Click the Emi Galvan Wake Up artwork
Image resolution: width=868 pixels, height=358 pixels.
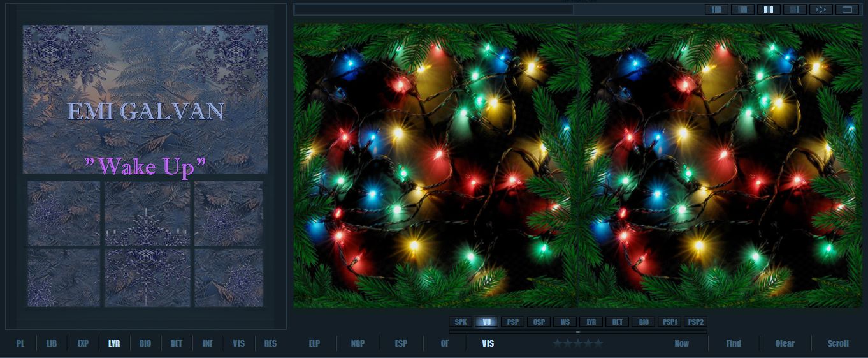click(145, 166)
